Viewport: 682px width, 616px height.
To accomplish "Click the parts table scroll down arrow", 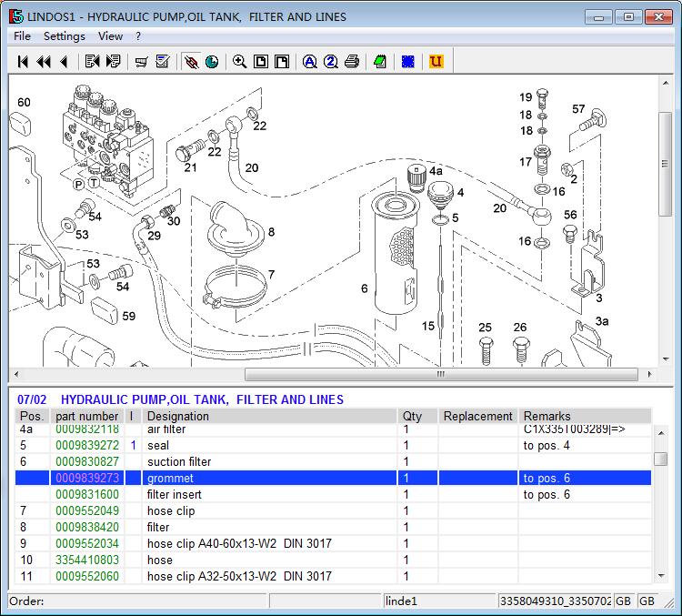I will point(661,576).
